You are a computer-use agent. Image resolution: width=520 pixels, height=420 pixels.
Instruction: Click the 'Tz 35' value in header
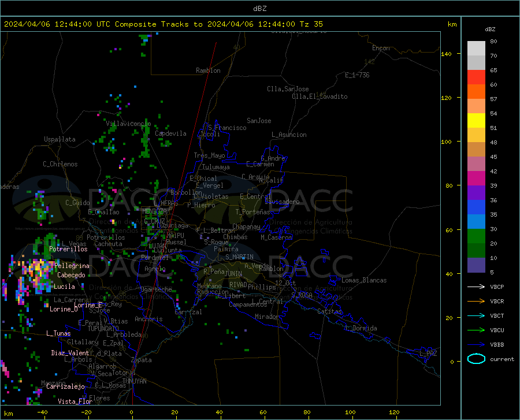[x=311, y=24]
